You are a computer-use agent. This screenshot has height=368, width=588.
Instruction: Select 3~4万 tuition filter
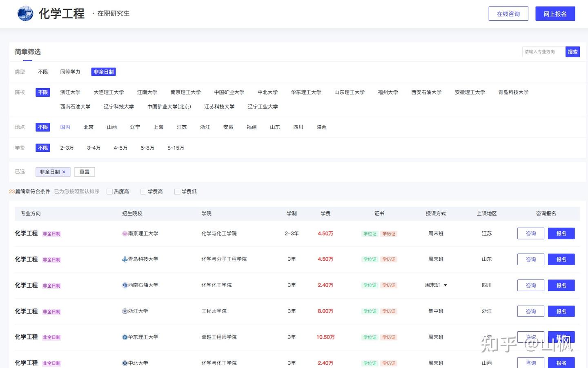[94, 148]
